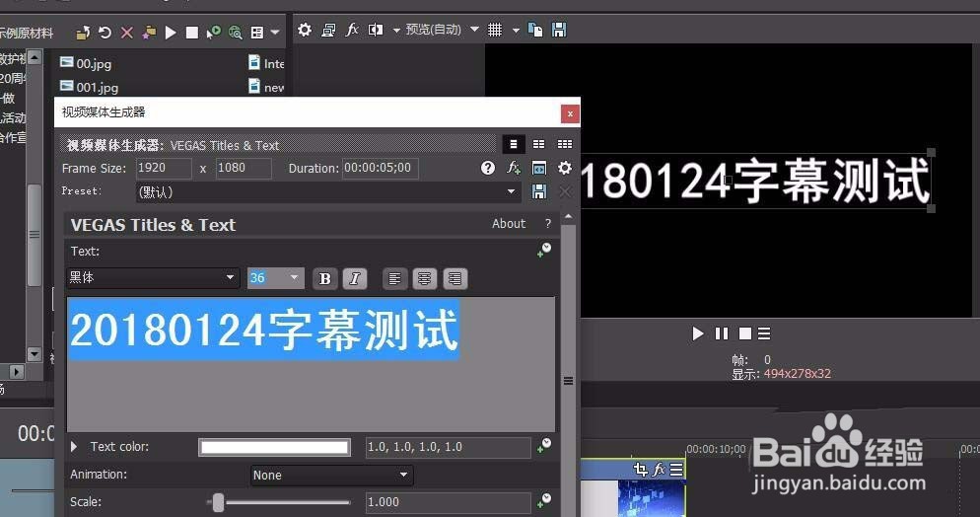
Task: Toggle the preview overlays grid icon
Action: point(495,30)
